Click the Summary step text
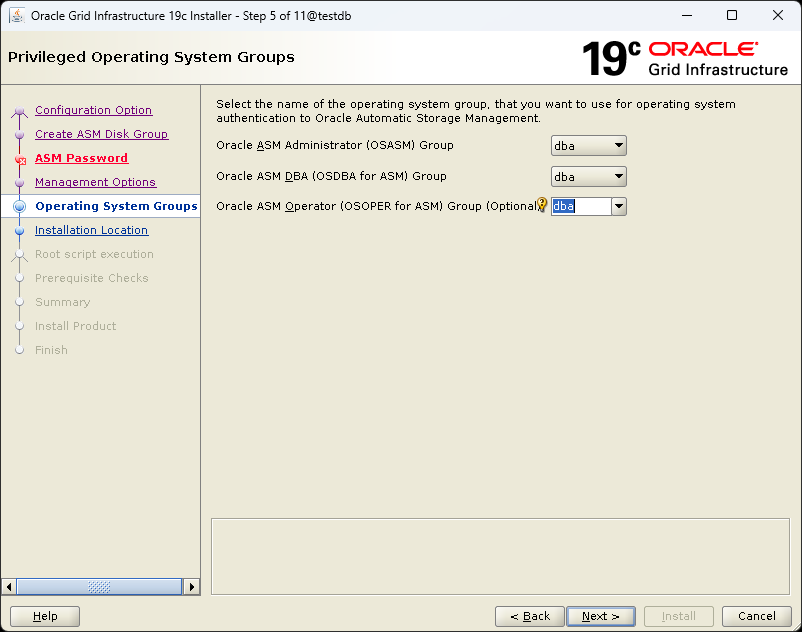The width and height of the screenshot is (802, 632). (62, 302)
